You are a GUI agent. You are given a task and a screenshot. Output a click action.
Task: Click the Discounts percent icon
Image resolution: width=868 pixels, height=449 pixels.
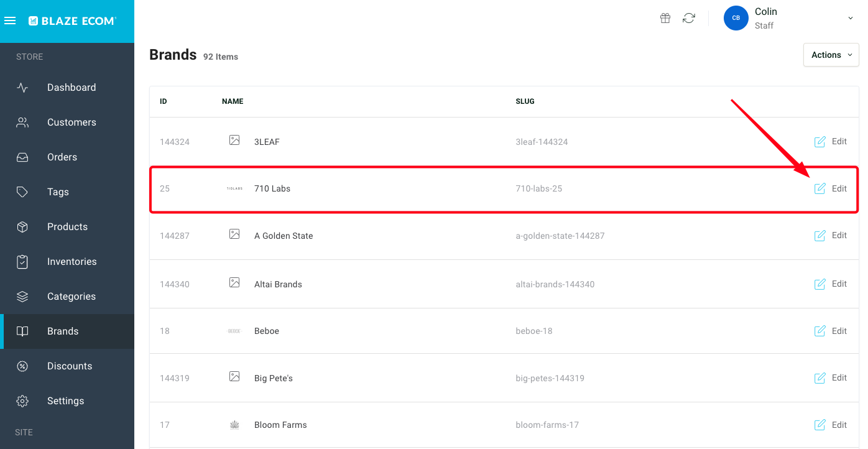tap(22, 366)
